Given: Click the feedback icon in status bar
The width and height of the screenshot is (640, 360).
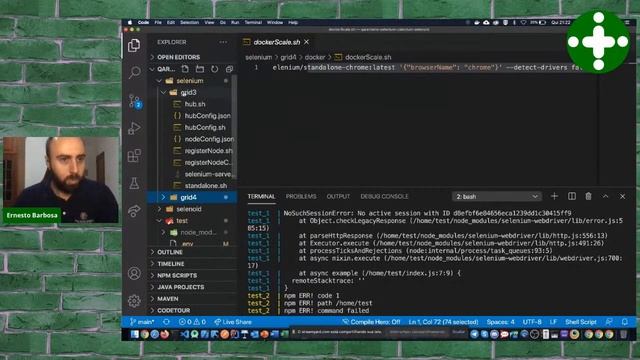Looking at the screenshot, I should (x=609, y=322).
